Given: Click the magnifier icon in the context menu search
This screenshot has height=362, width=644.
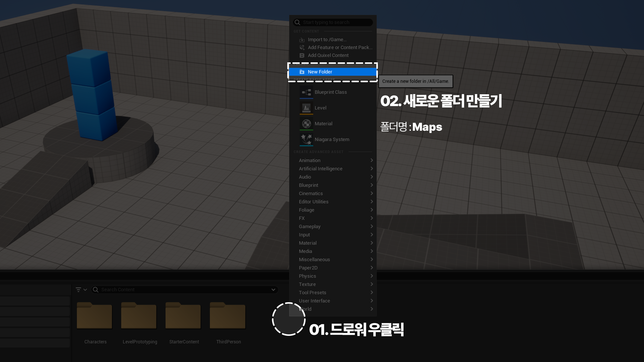Looking at the screenshot, I should [x=297, y=22].
